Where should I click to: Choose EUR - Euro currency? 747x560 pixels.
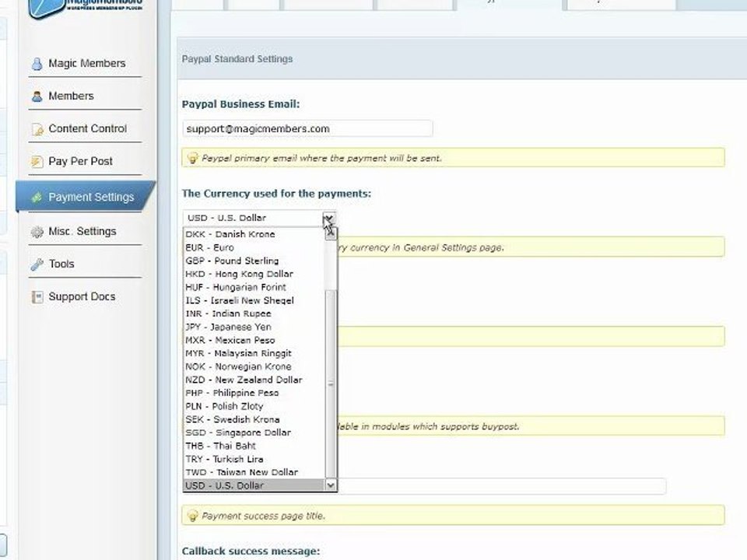254,247
